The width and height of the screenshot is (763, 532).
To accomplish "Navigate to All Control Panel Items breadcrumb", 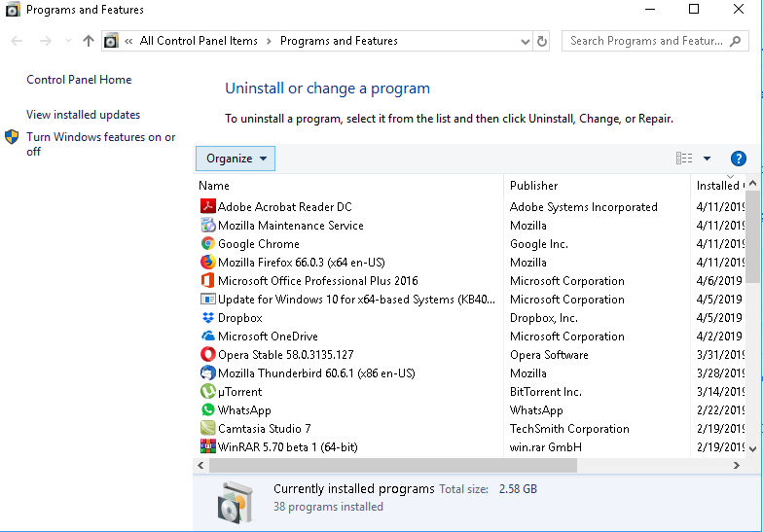I will coord(199,41).
